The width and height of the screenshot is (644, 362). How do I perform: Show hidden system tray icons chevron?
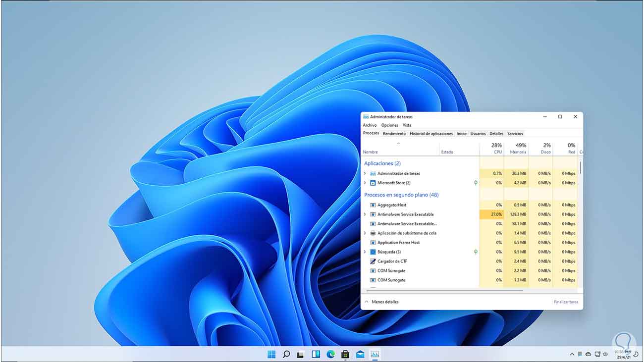[x=572, y=354]
